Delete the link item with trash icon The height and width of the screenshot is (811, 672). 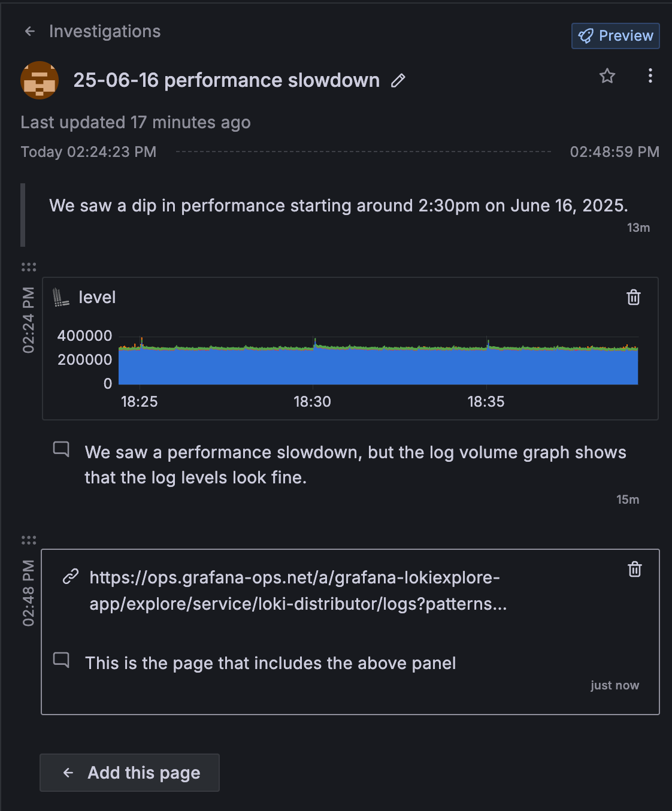(635, 569)
